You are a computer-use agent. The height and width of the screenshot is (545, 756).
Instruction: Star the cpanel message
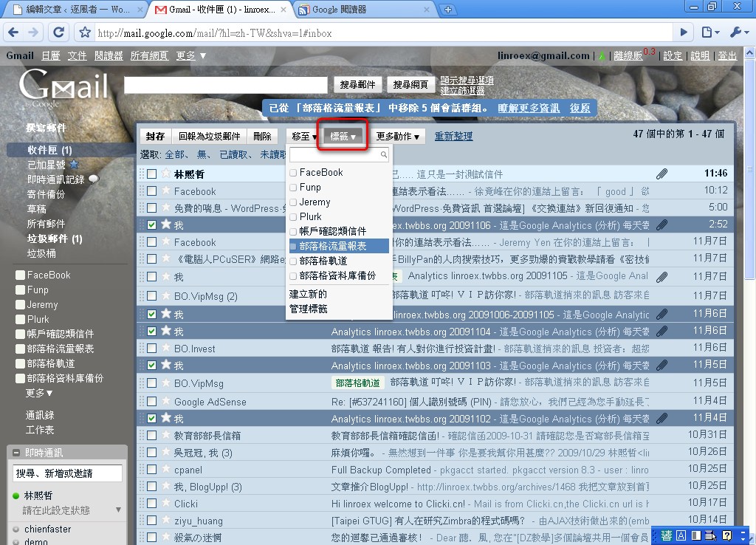pos(166,469)
